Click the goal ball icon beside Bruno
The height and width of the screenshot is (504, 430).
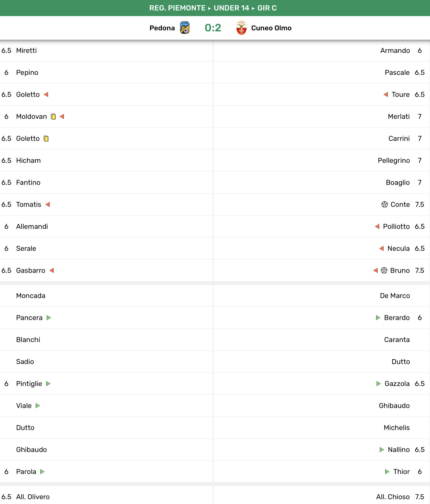[x=384, y=270]
